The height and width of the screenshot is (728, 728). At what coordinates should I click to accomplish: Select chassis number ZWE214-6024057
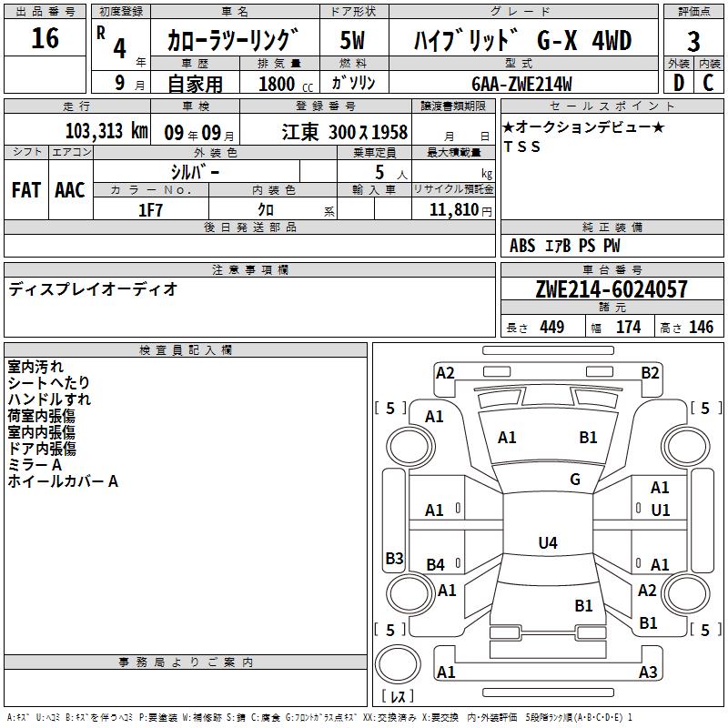point(612,289)
